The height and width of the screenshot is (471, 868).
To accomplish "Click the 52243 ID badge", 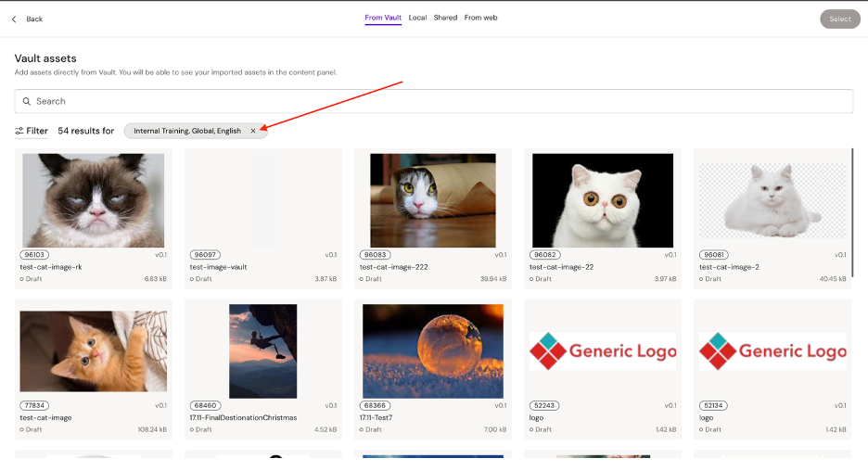I will pos(544,406).
